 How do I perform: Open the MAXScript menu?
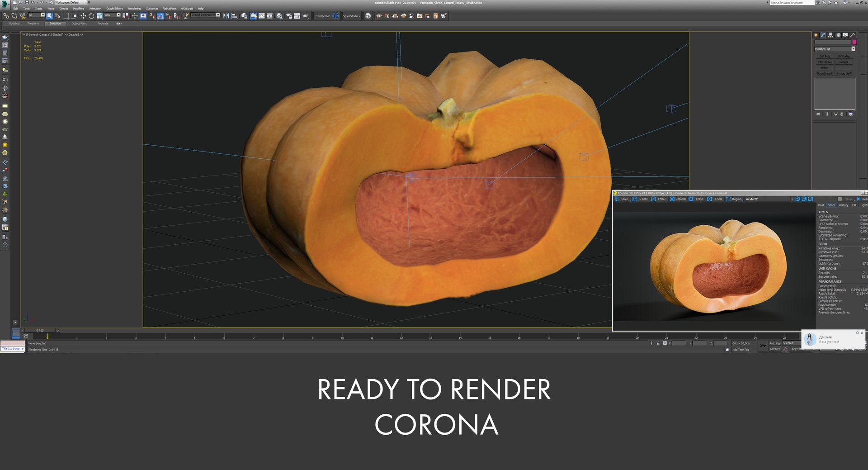point(187,9)
